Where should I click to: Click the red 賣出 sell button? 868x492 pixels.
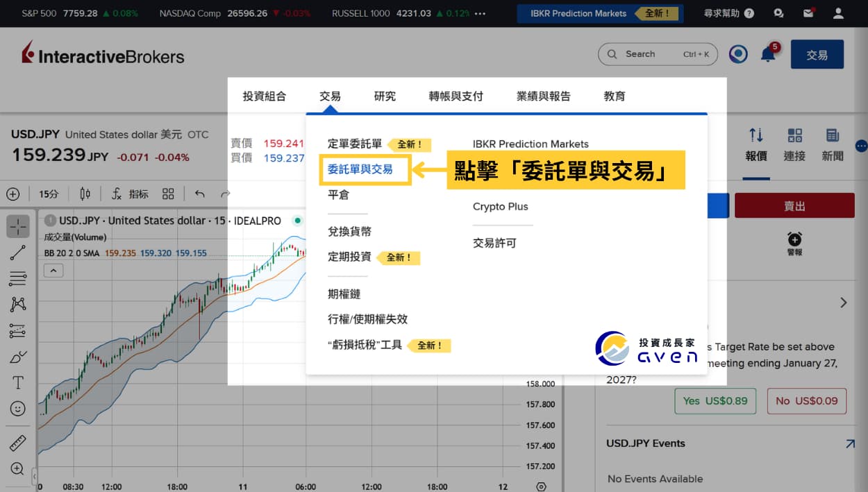tap(794, 206)
